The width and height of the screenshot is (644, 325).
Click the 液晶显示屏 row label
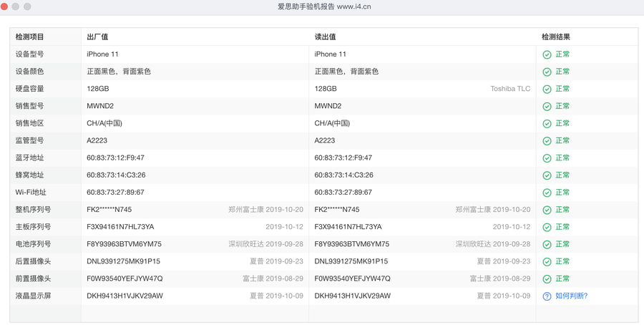pyautogui.click(x=33, y=296)
